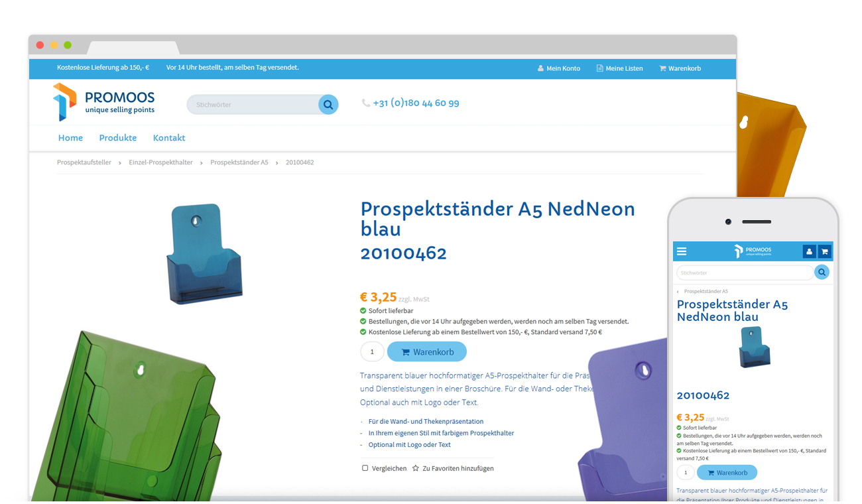Open the mobile hamburger menu
Viewport: 862px width, 504px height.
[x=682, y=251]
